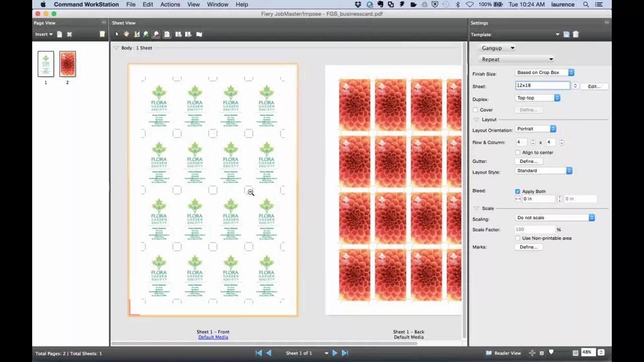This screenshot has width=644, height=362.
Task: Collapse the Layout section
Action: (x=476, y=120)
